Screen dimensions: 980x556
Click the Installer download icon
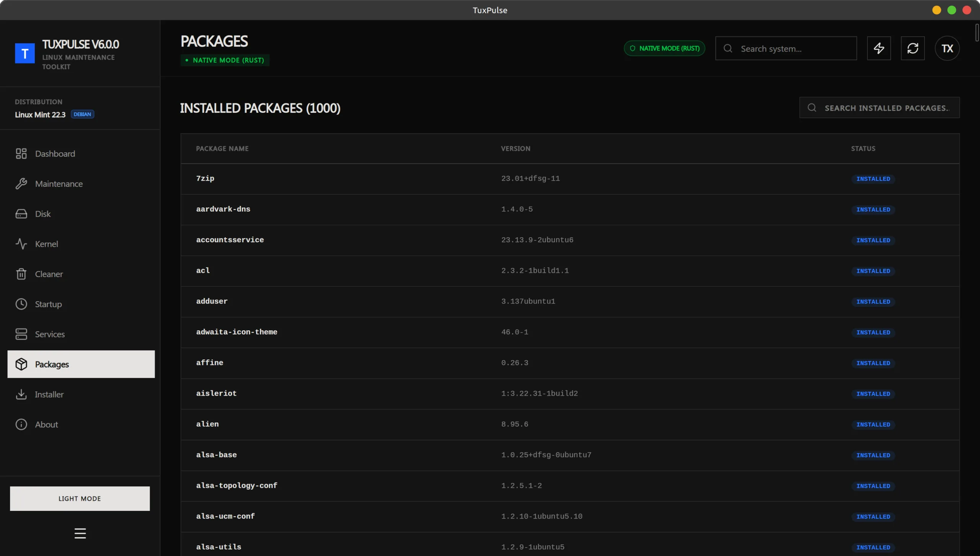point(21,394)
